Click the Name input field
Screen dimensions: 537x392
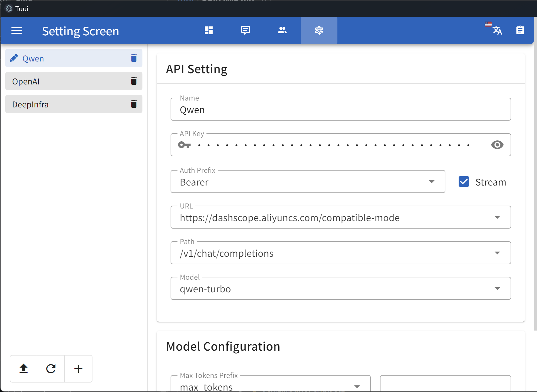tap(340, 110)
